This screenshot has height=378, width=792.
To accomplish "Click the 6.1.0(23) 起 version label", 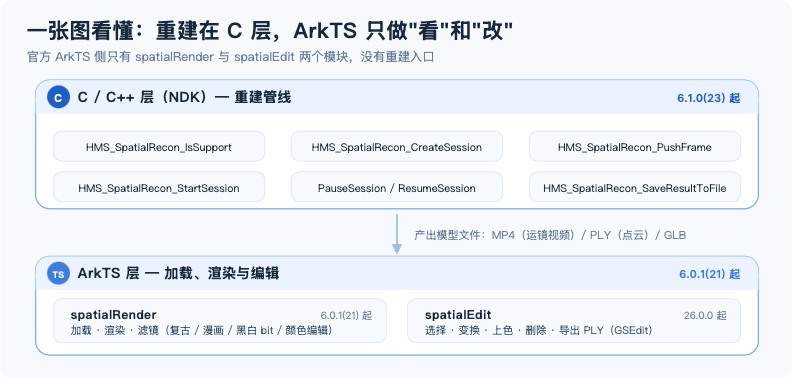I will click(709, 98).
